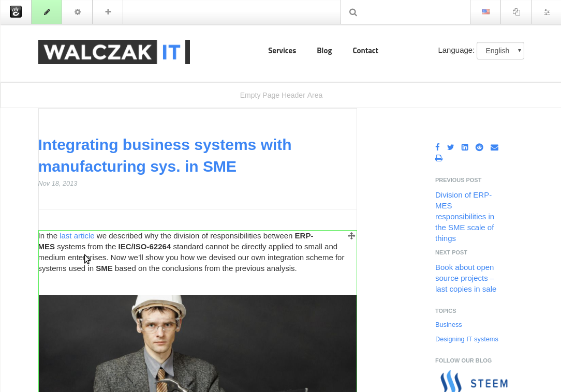Grab the move handle on the text block
This screenshot has width=561, height=392.
click(351, 235)
